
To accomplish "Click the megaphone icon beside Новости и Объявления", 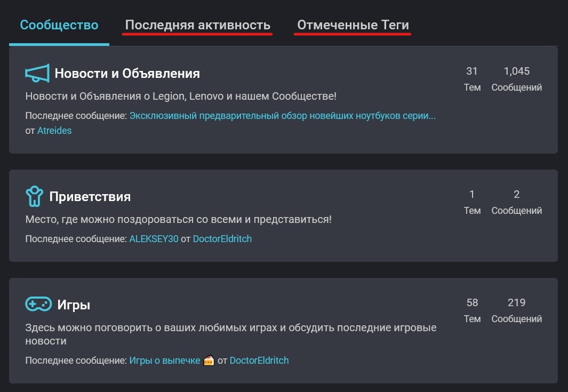I will (36, 73).
